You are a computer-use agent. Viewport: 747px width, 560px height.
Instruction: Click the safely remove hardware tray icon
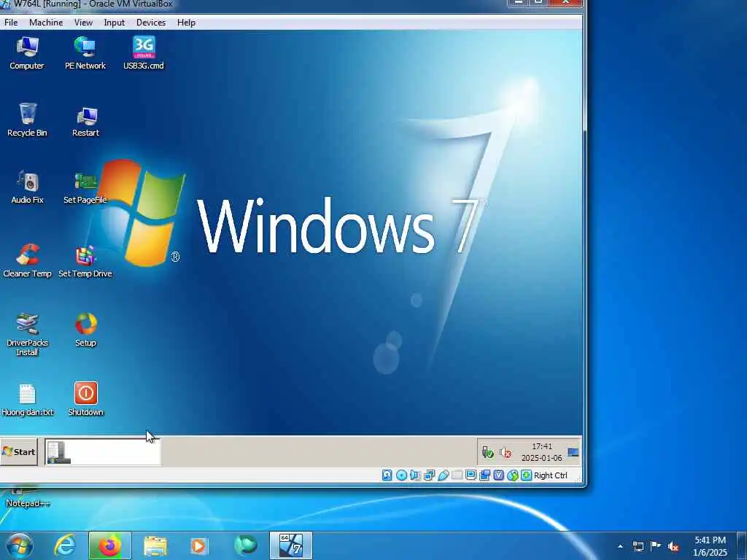coord(487,452)
